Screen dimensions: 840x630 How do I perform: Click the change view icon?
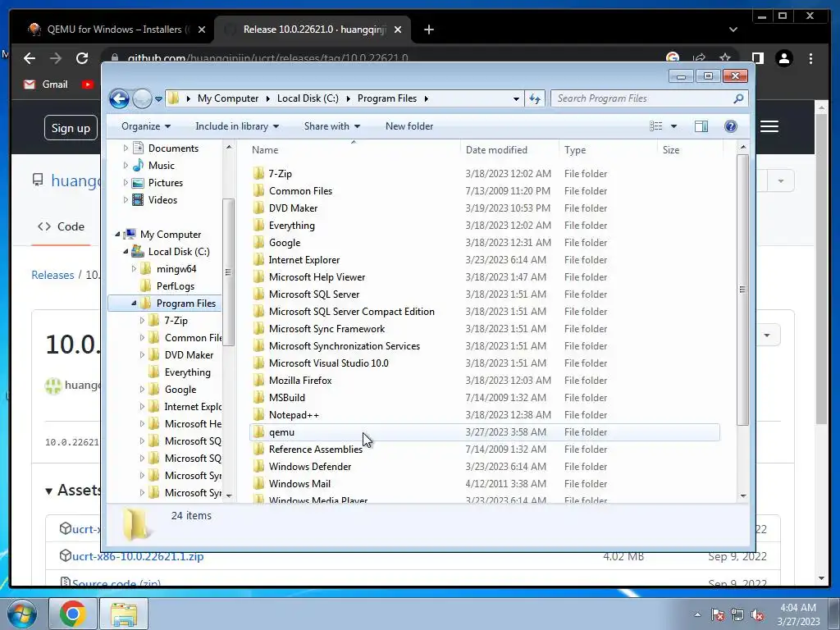[x=656, y=126]
